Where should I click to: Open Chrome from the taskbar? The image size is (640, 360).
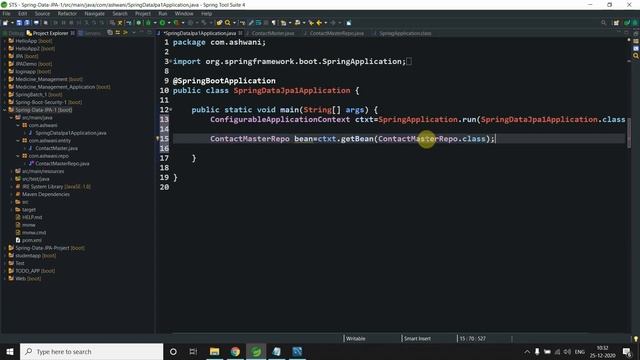[235, 351]
